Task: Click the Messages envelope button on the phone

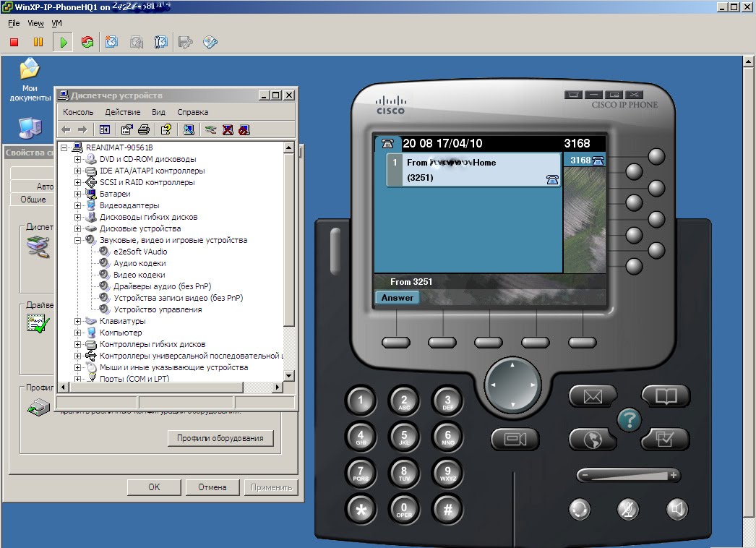Action: click(x=593, y=396)
